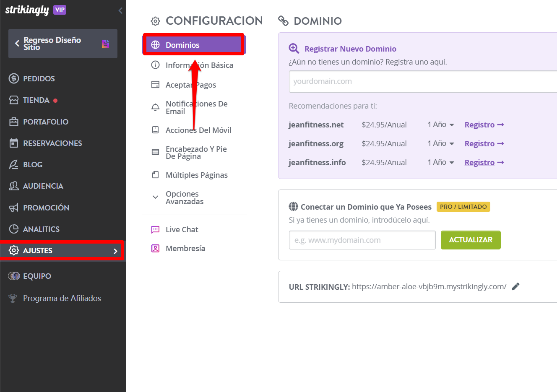
Task: Open PORTAFOLIO menu item
Action: click(x=46, y=122)
